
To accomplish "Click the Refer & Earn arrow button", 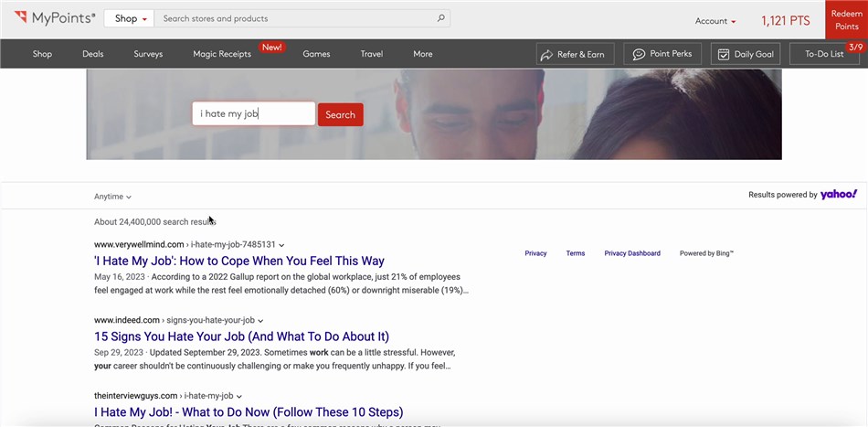I will [x=575, y=54].
